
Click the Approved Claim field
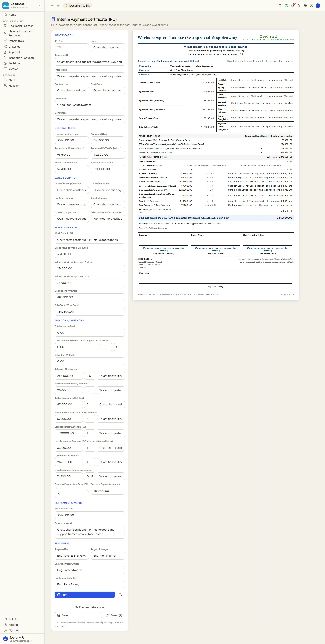click(x=108, y=140)
